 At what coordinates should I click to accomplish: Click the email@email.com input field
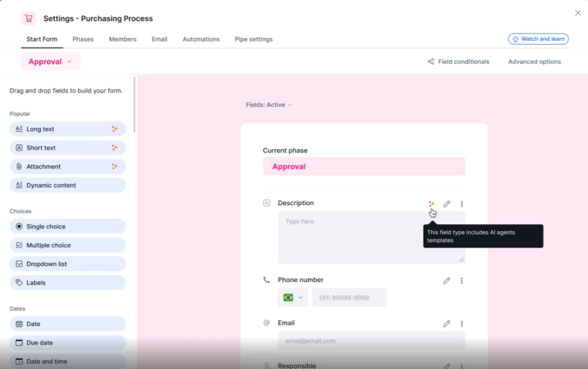coord(371,341)
